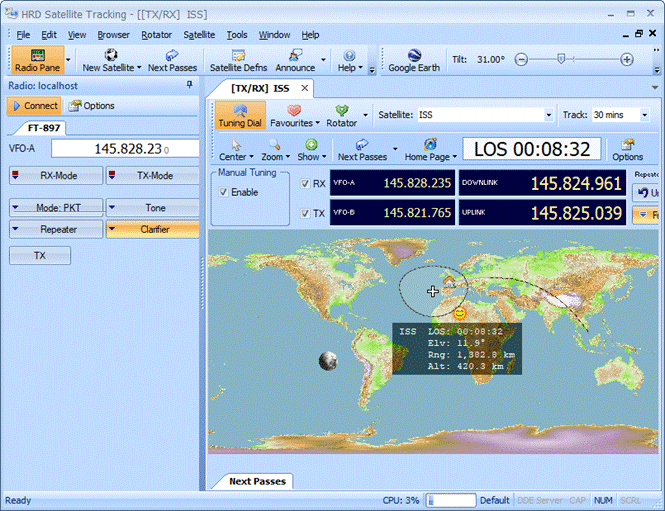Click the ISS crosshair marker on map

433,291
